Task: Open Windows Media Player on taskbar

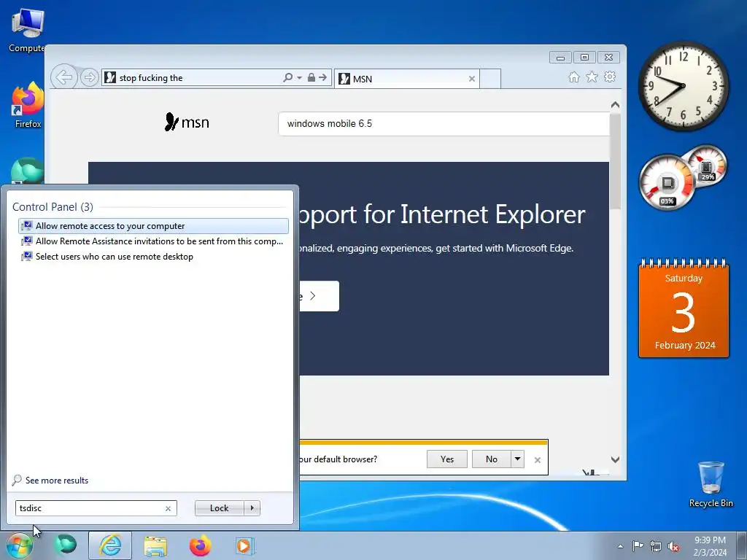Action: click(244, 545)
